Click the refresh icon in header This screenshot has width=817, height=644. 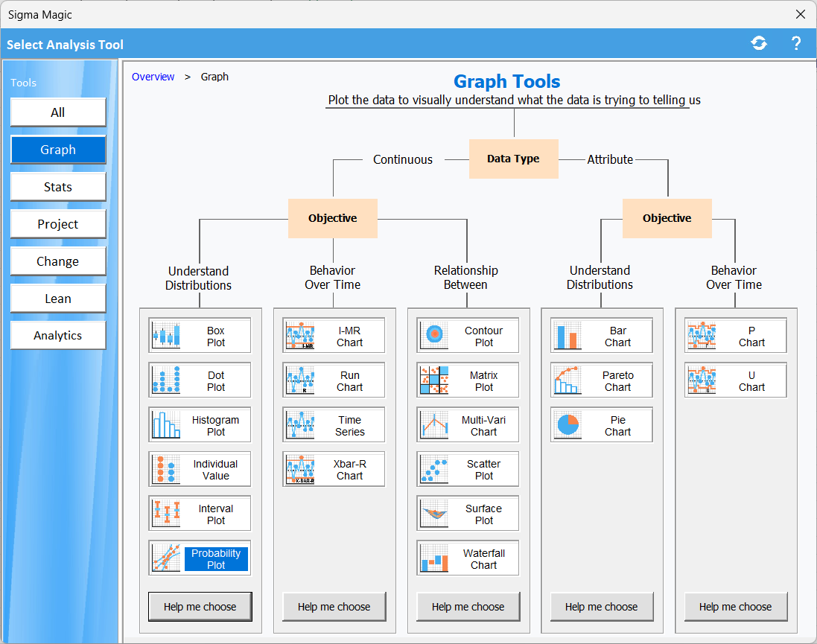(759, 43)
